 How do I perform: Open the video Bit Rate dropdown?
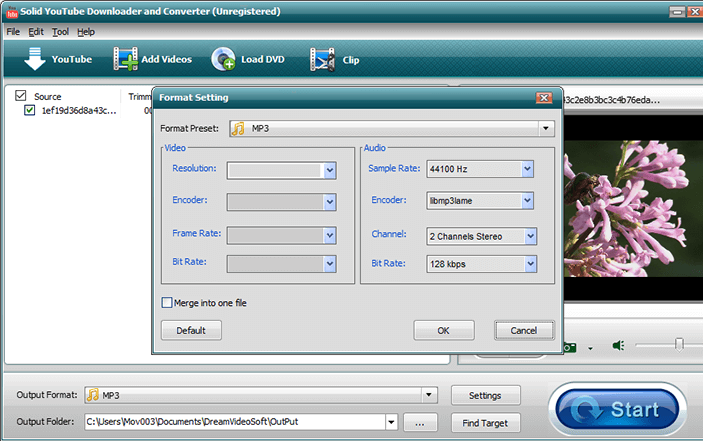point(330,264)
